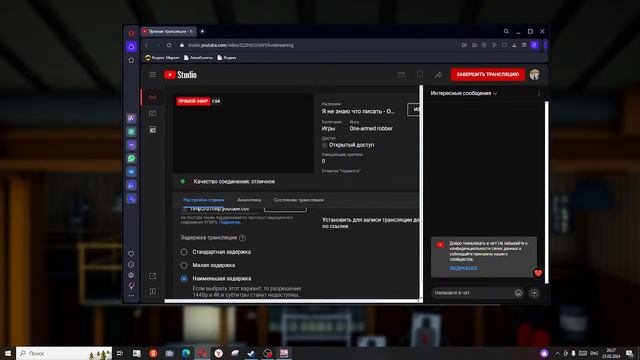Click the YouTube Studio logo

tap(180, 75)
